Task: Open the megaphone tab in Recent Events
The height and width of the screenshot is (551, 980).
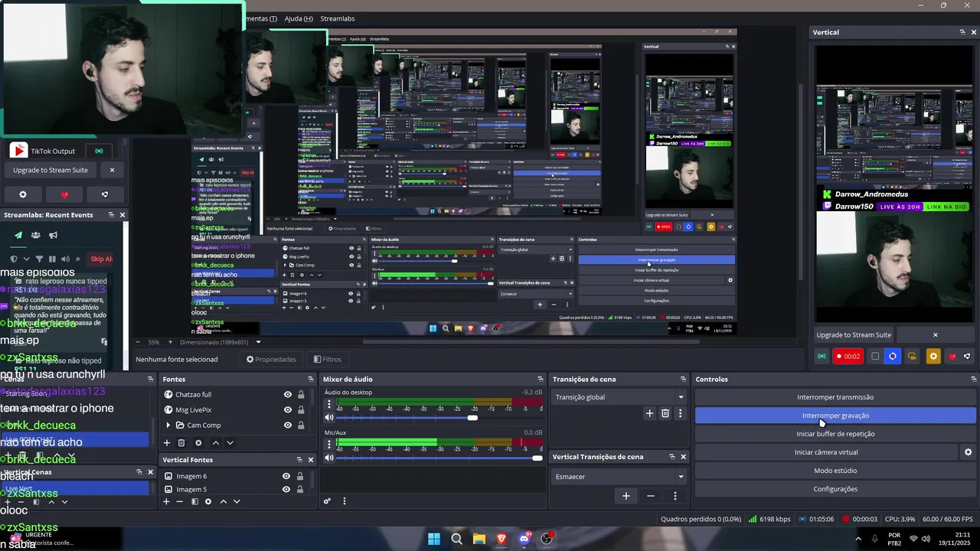Action: click(x=53, y=235)
